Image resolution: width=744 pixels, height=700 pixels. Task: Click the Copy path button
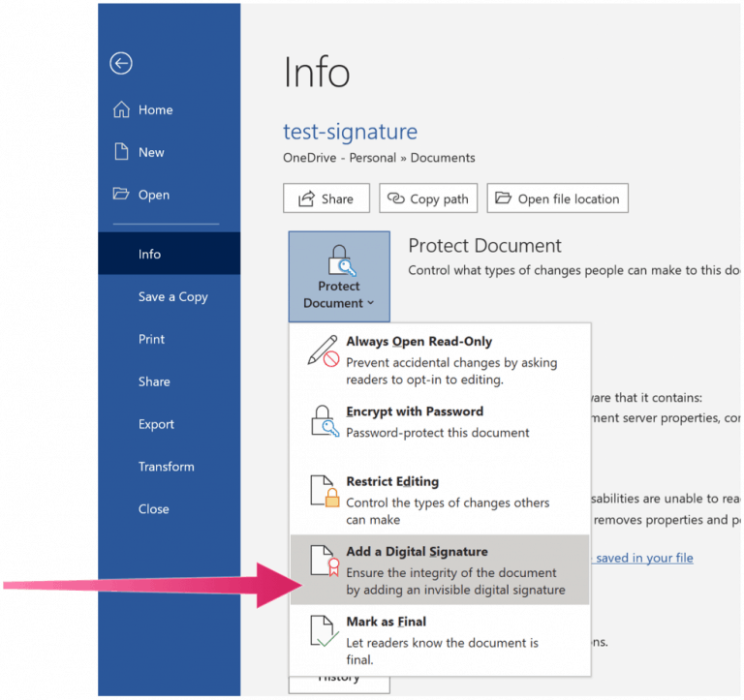[428, 198]
